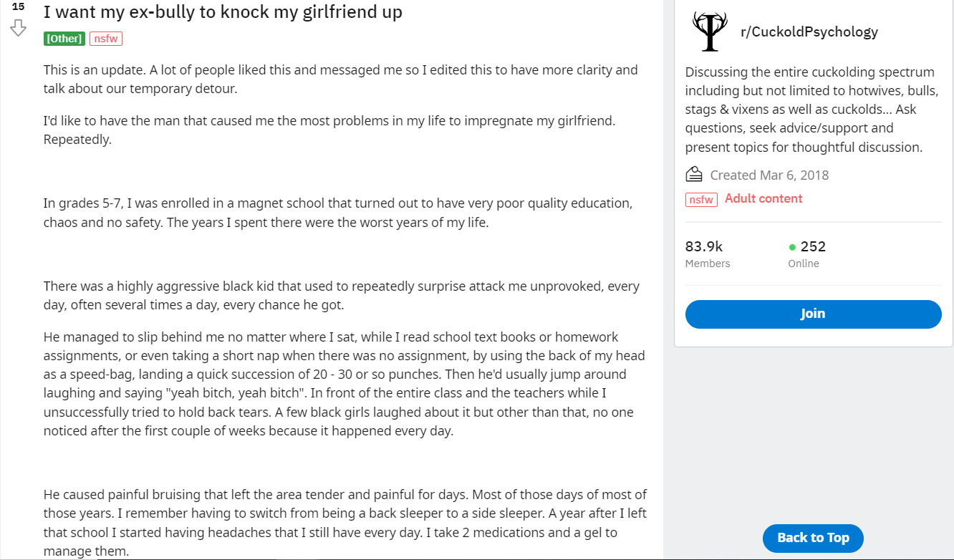
Task: Click the cake icon beside Created date
Action: coord(694,175)
